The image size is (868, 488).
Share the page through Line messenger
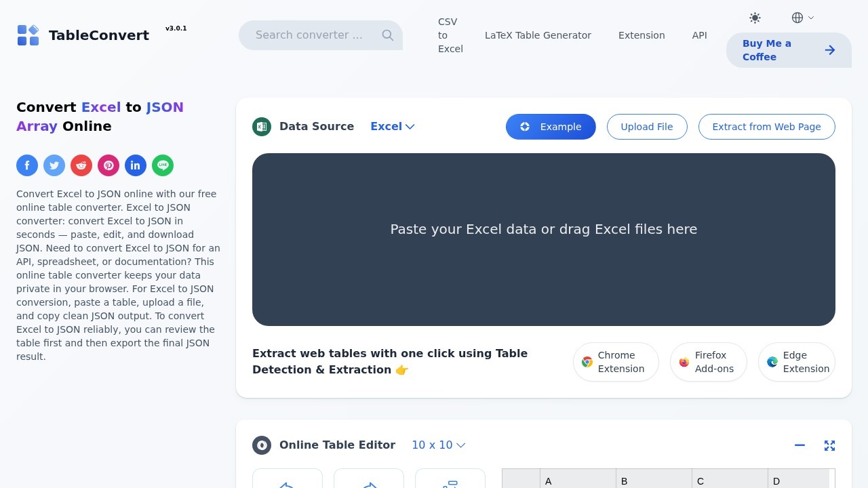click(x=163, y=165)
